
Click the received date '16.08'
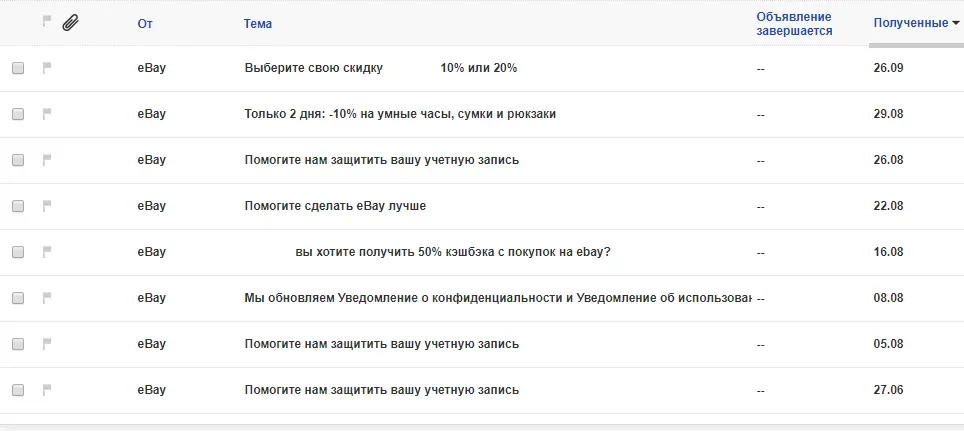click(888, 252)
